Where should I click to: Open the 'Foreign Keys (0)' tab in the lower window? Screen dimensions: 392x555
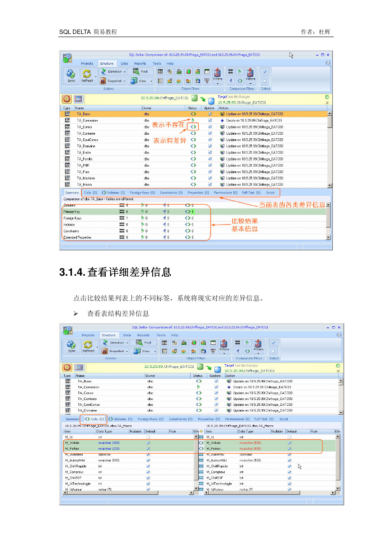(151, 419)
